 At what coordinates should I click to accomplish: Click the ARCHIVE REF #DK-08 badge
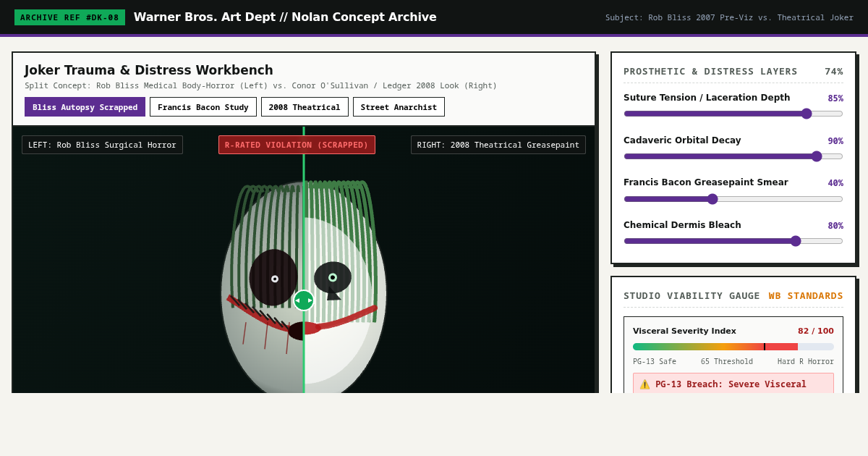(x=69, y=17)
